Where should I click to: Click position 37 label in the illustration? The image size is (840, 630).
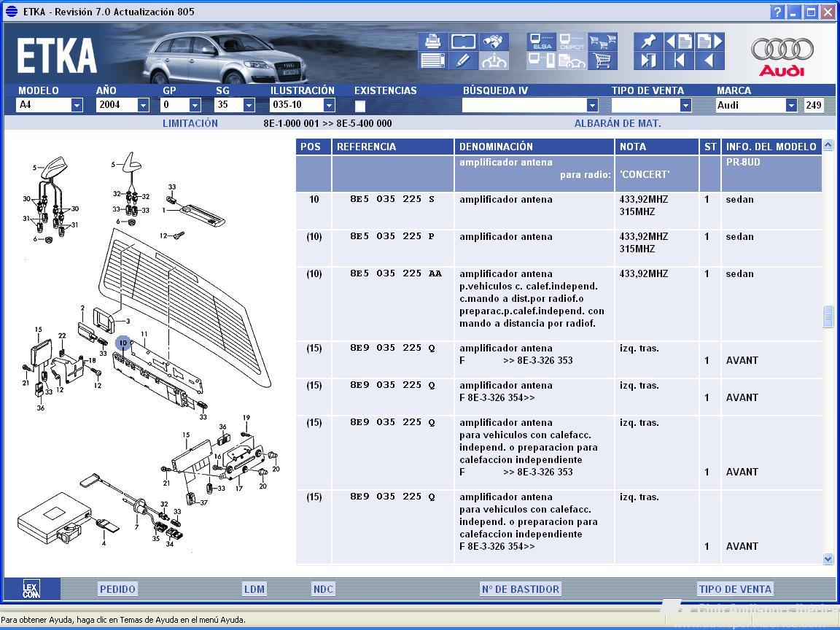pos(203,502)
